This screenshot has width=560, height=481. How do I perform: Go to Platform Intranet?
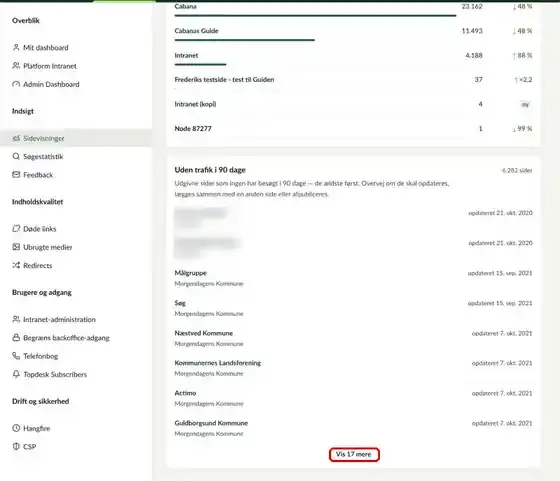[50, 66]
